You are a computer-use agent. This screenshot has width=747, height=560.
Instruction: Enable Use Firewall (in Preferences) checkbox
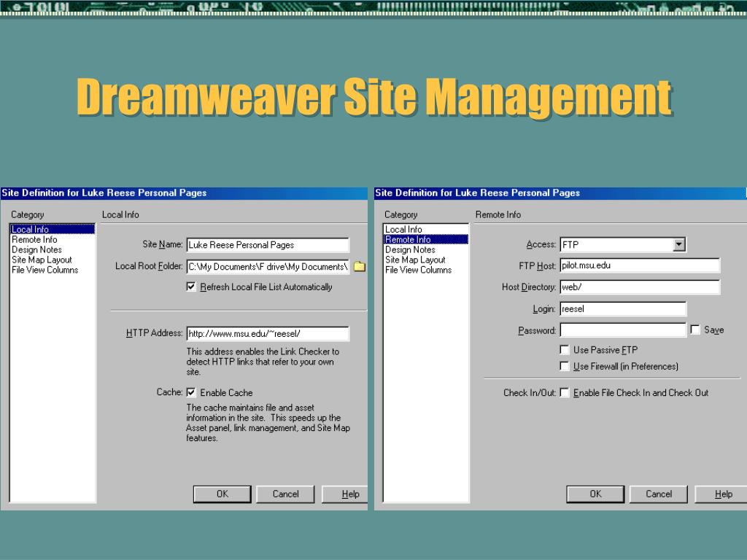[565, 366]
